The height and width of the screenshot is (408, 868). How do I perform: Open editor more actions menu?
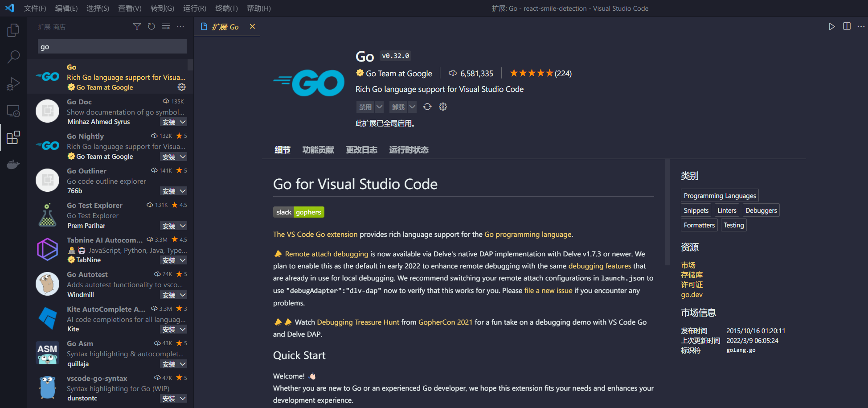pyautogui.click(x=861, y=27)
